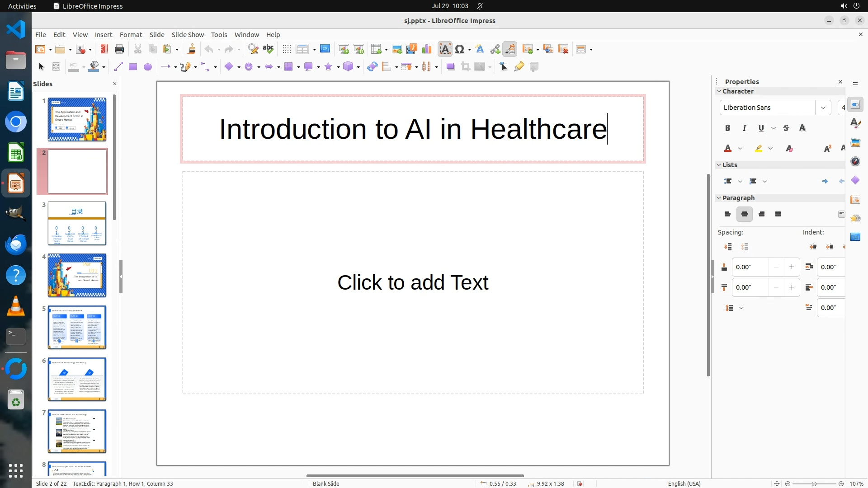868x488 pixels.
Task: Open the Insert Special Character icon
Action: (460, 49)
